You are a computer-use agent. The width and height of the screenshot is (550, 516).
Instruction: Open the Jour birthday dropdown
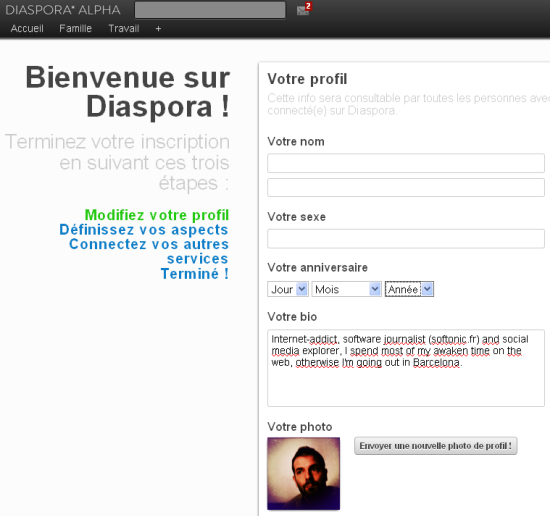pyautogui.click(x=288, y=289)
